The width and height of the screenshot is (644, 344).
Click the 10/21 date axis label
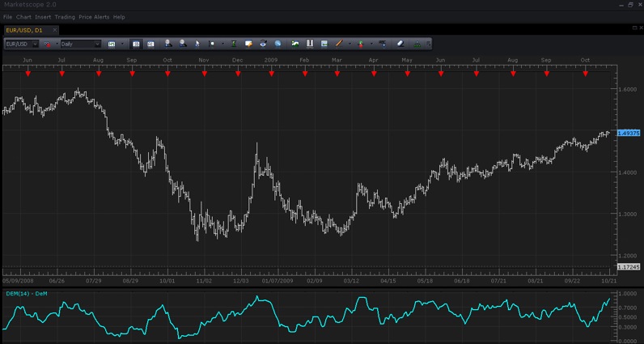608,281
